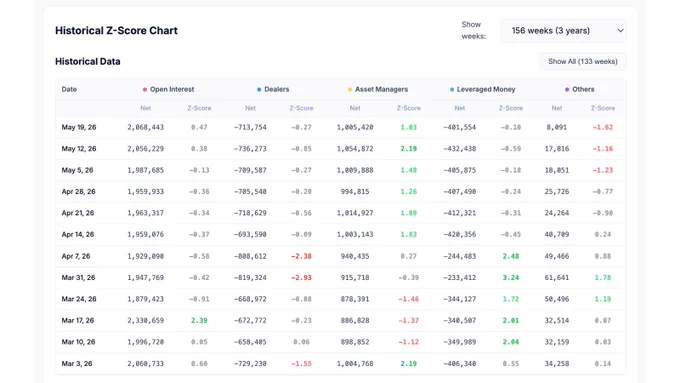Open the Show weeks dropdown
The height and width of the screenshot is (383, 680).
pyautogui.click(x=563, y=31)
